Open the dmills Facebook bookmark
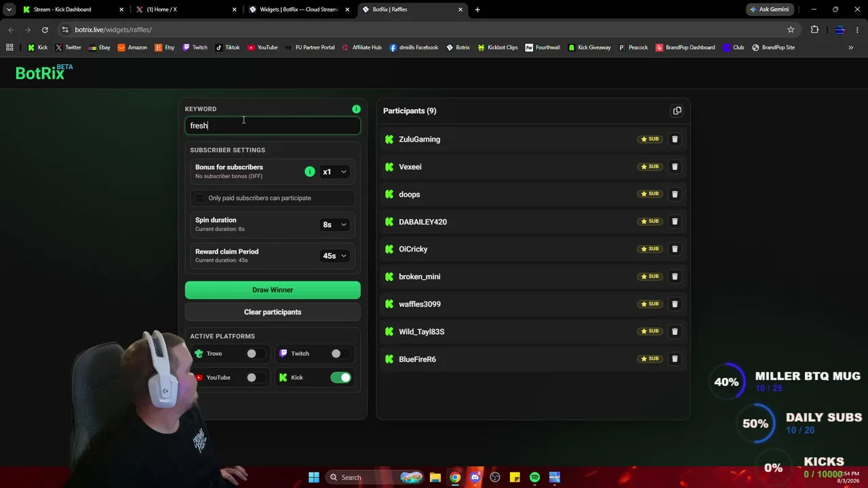This screenshot has width=868, height=488. point(414,47)
